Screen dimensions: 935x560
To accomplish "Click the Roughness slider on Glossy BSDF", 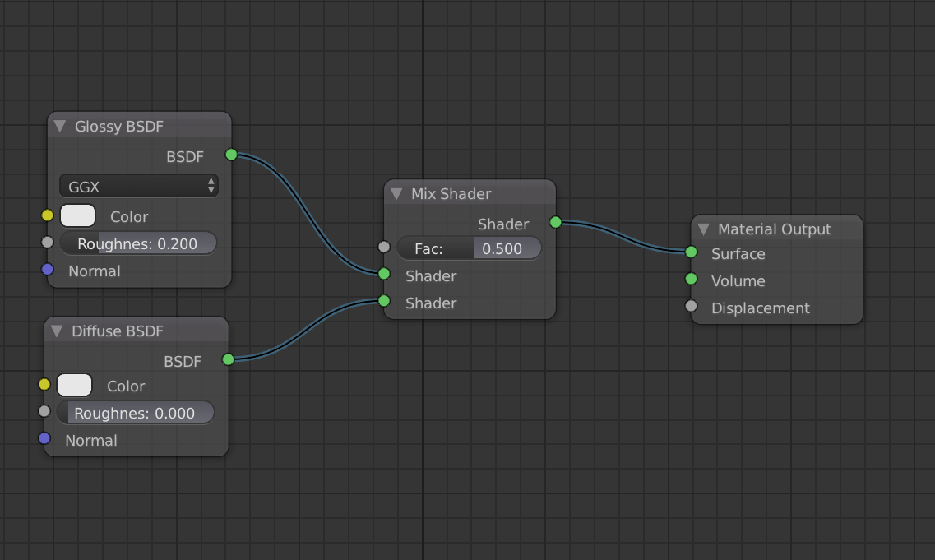I will (138, 243).
